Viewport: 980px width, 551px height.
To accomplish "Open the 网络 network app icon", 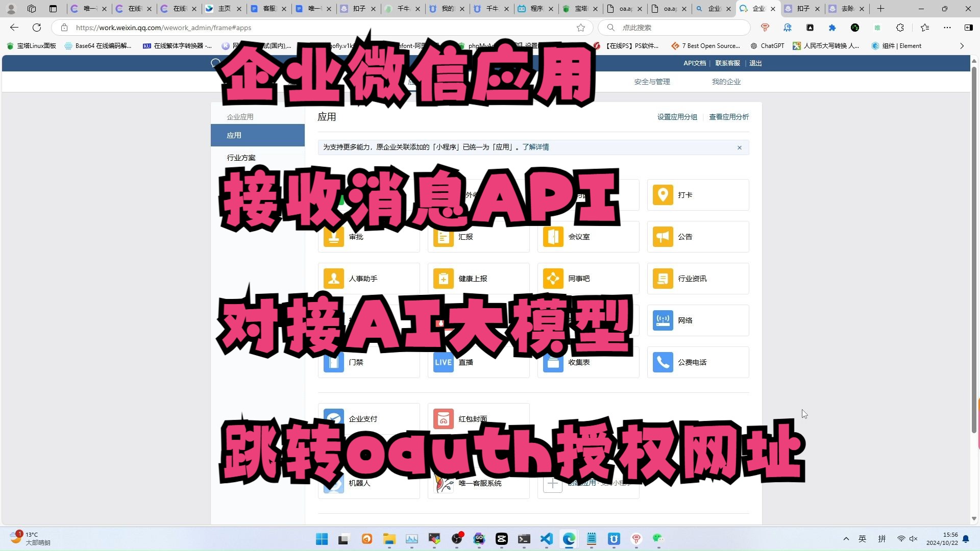I will click(663, 320).
